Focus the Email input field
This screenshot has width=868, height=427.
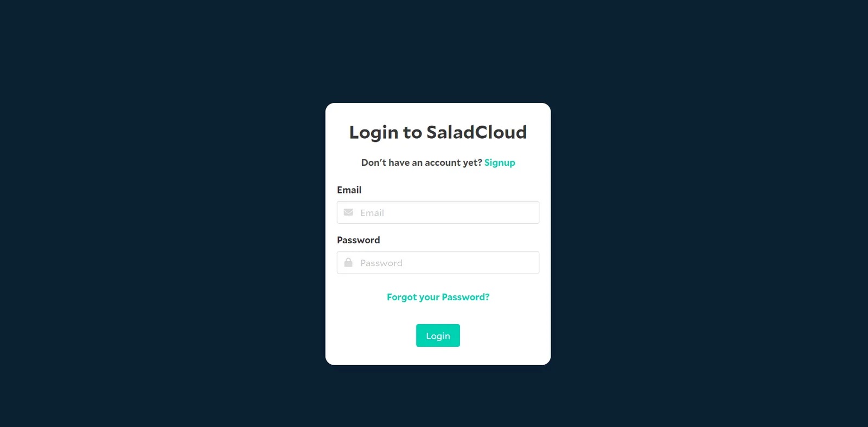click(x=438, y=212)
